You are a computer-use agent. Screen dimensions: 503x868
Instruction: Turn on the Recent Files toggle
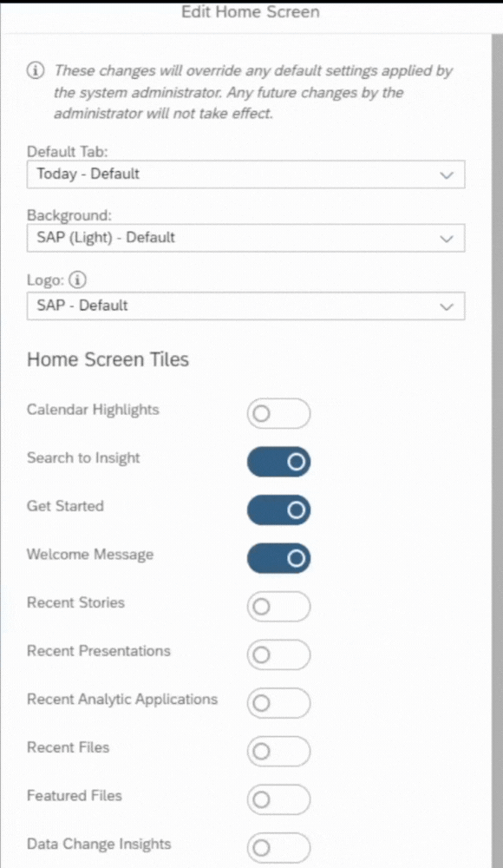pos(278,751)
